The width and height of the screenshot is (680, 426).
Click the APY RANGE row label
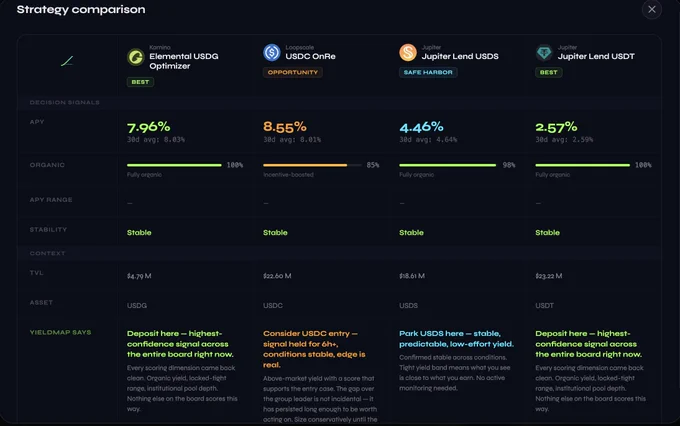pos(51,200)
